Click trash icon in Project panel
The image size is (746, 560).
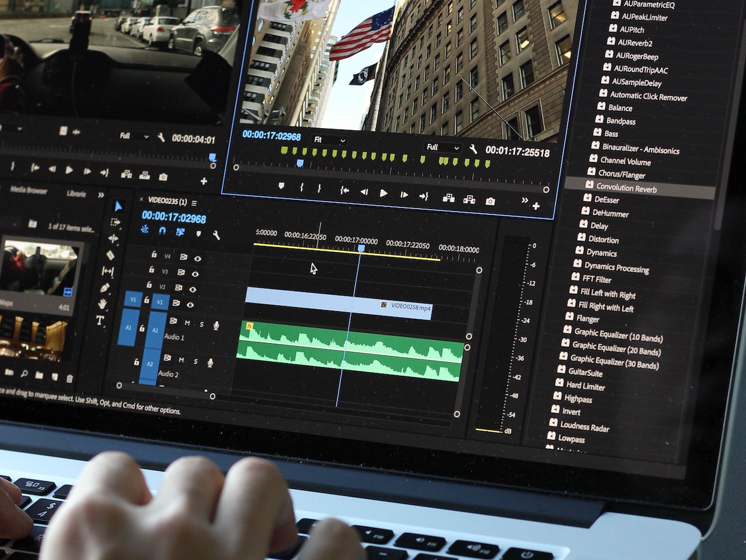(x=70, y=378)
